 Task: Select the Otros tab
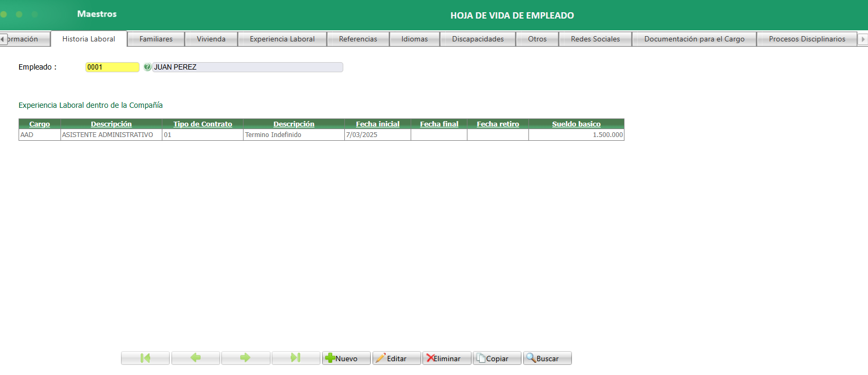click(x=537, y=39)
